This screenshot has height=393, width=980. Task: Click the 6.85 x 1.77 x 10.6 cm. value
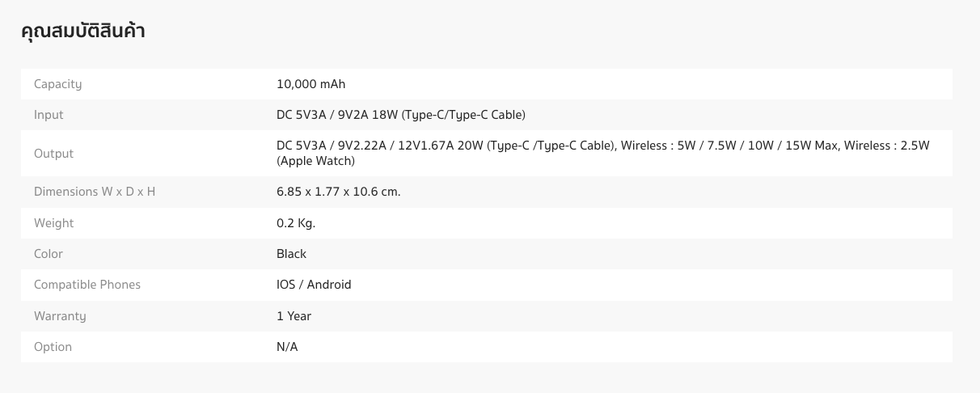(339, 192)
